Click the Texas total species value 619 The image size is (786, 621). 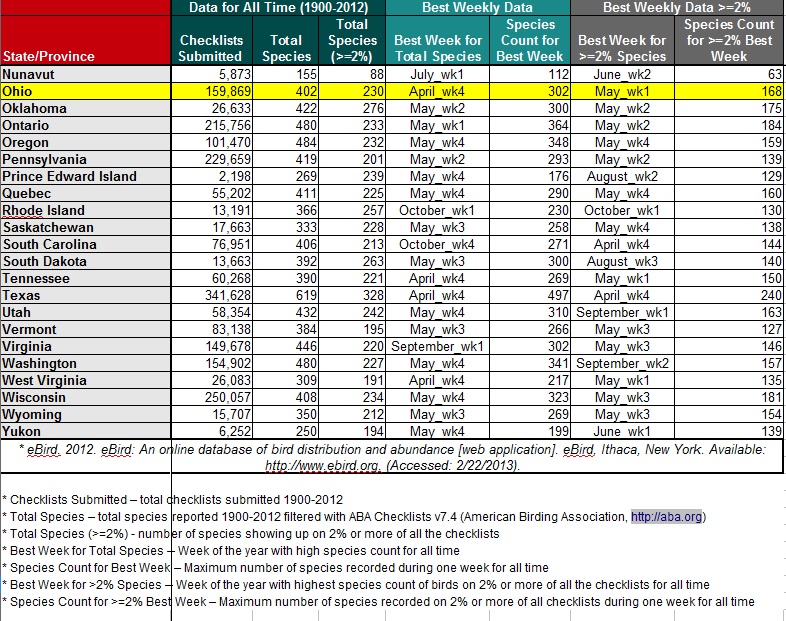point(286,296)
